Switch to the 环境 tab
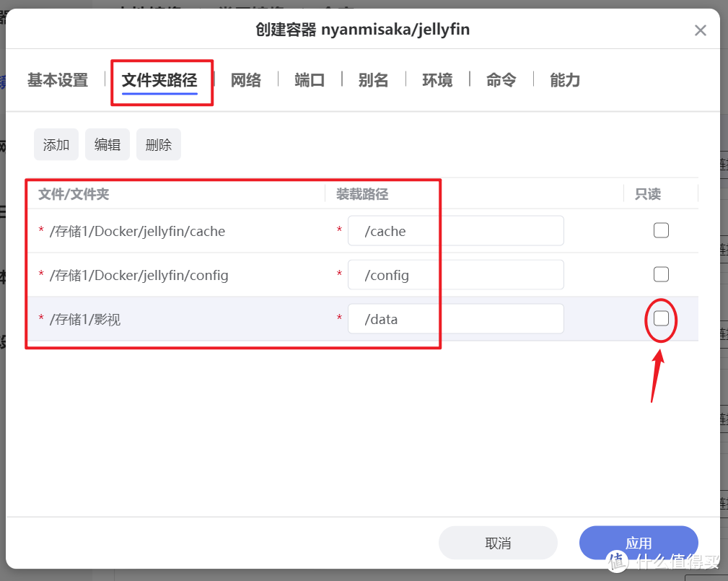The height and width of the screenshot is (581, 728). point(437,80)
